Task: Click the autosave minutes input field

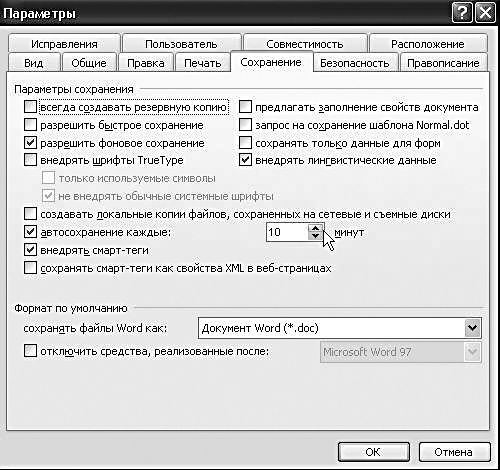Action: [x=287, y=232]
